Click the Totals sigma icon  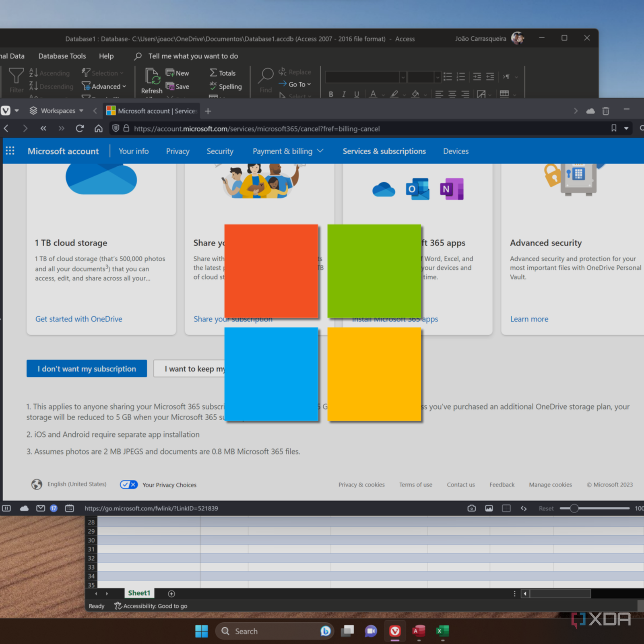pyautogui.click(x=213, y=73)
